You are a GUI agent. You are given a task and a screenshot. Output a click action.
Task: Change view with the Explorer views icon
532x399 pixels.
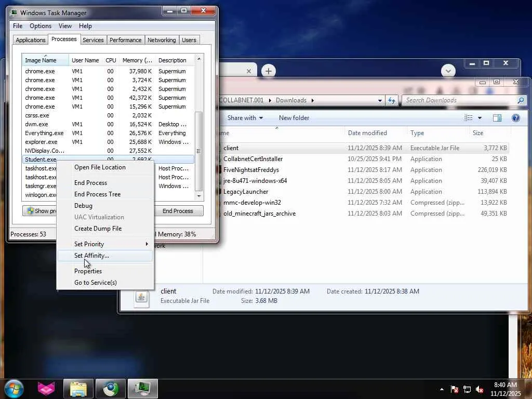coord(469,118)
